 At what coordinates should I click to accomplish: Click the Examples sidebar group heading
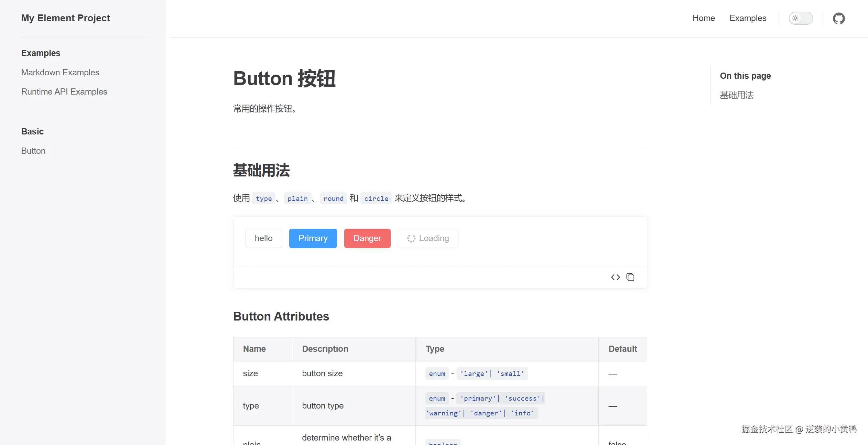click(41, 53)
